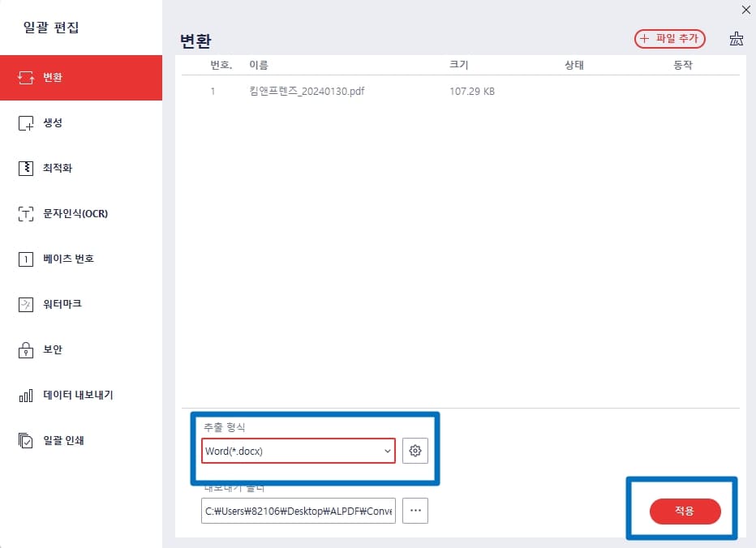This screenshot has height=548, width=756.
Task: Click row number 1 cell
Action: point(213,91)
